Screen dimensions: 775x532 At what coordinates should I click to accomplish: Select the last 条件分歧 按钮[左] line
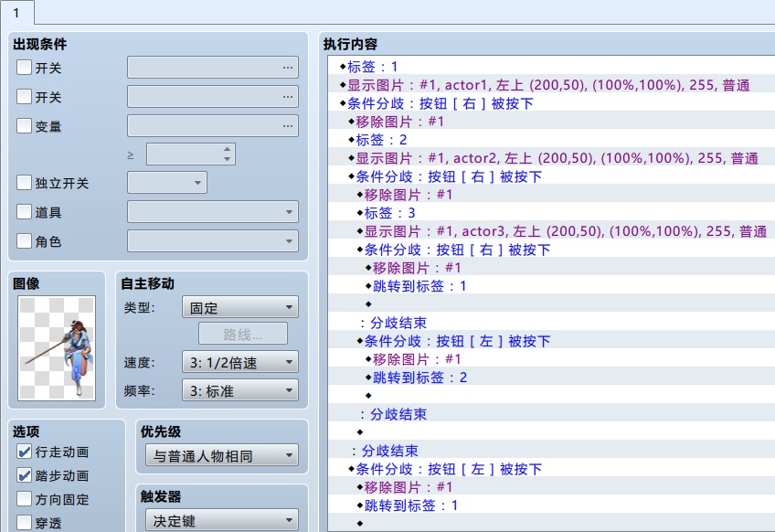click(x=445, y=469)
